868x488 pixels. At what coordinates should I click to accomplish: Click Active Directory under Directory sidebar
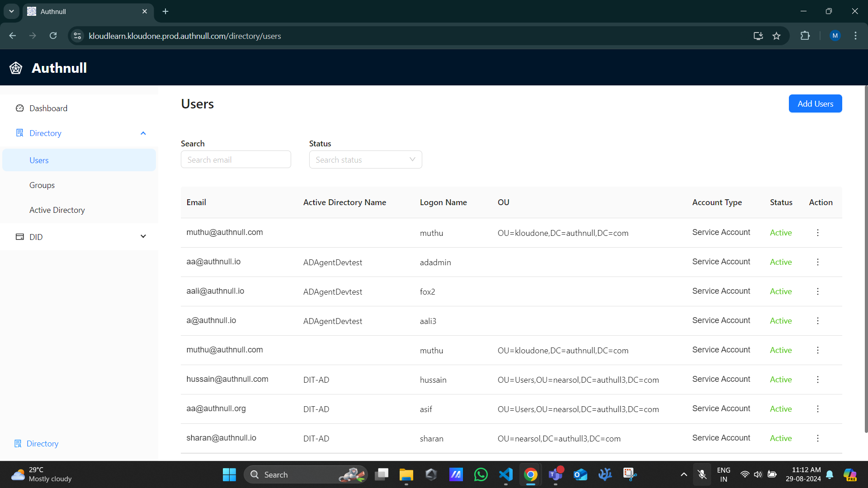pyautogui.click(x=57, y=210)
